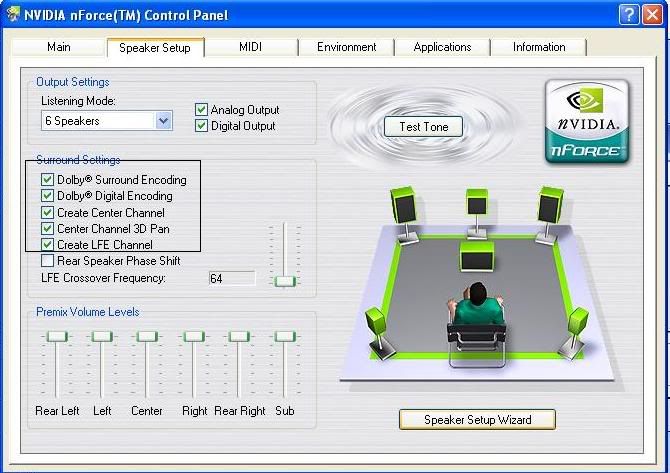Select the rear left speaker icon
The width and height of the screenshot is (670, 473).
click(x=377, y=324)
